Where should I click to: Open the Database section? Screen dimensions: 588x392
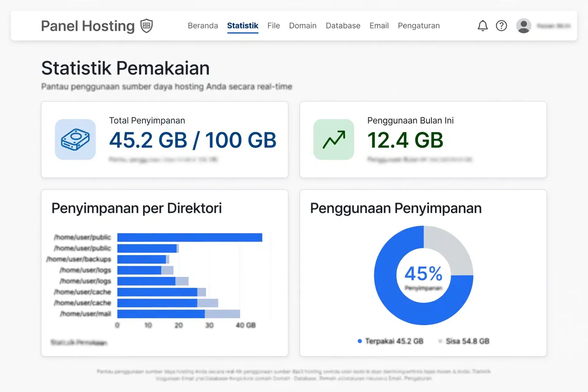click(343, 26)
